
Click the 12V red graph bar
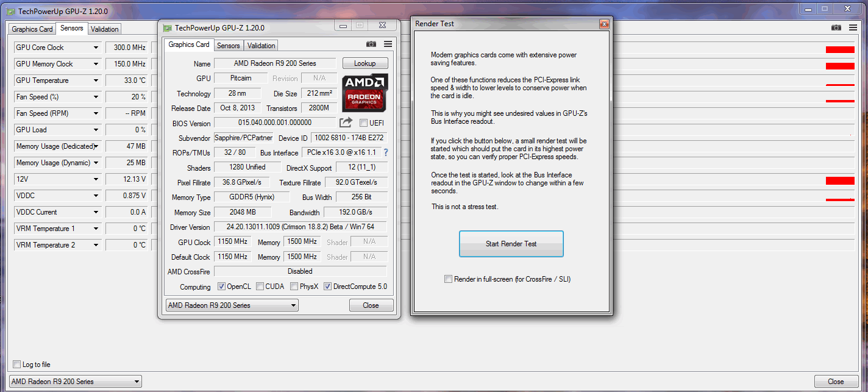tap(840, 180)
